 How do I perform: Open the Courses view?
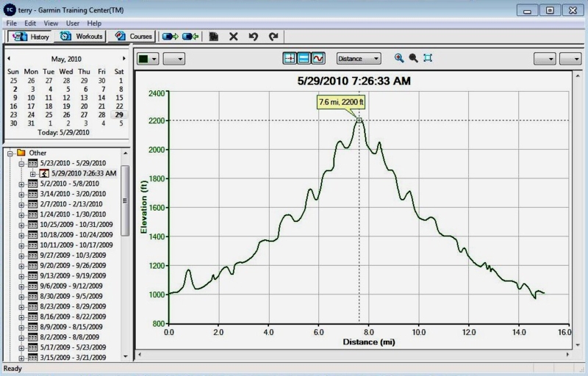coord(134,36)
